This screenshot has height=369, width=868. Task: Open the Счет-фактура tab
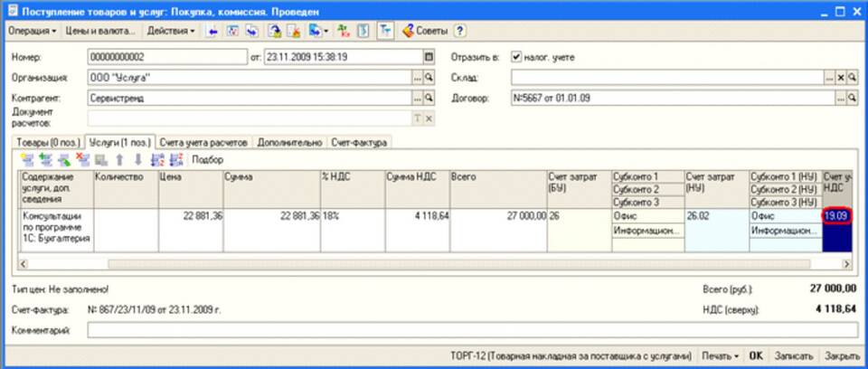[x=358, y=142]
